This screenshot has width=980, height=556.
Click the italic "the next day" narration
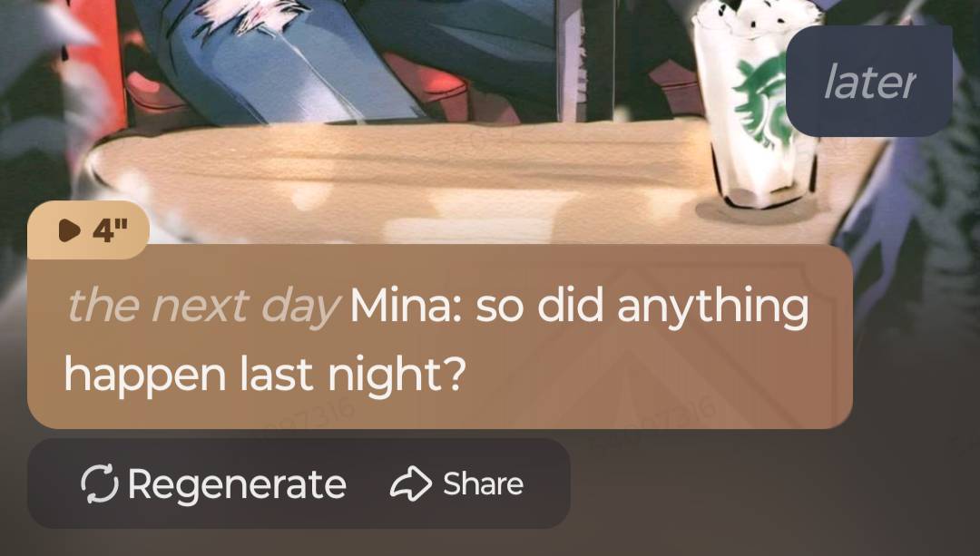point(203,306)
